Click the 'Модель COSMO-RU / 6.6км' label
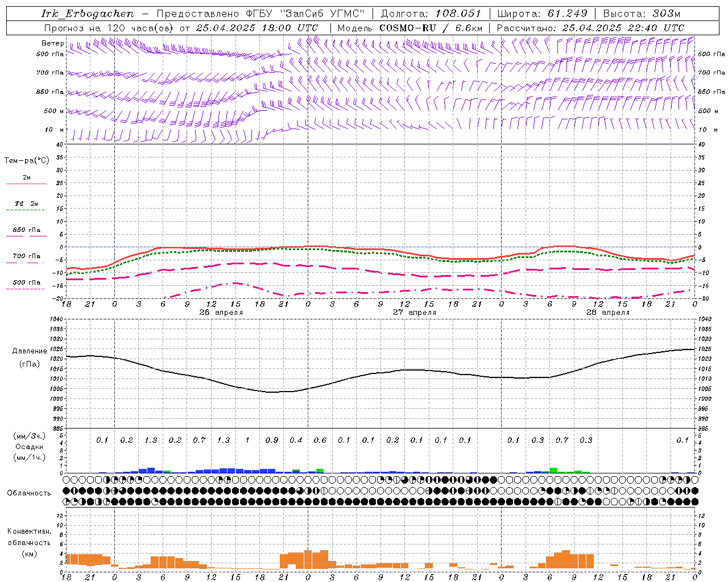 tap(410, 28)
